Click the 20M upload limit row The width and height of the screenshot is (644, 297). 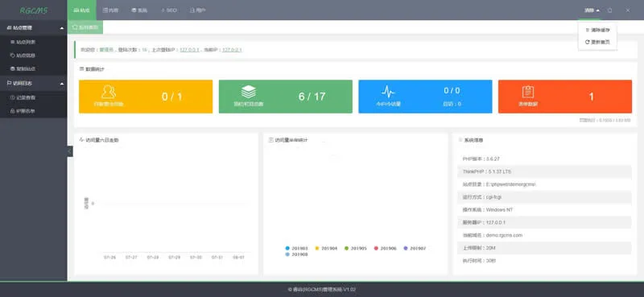[x=544, y=248]
